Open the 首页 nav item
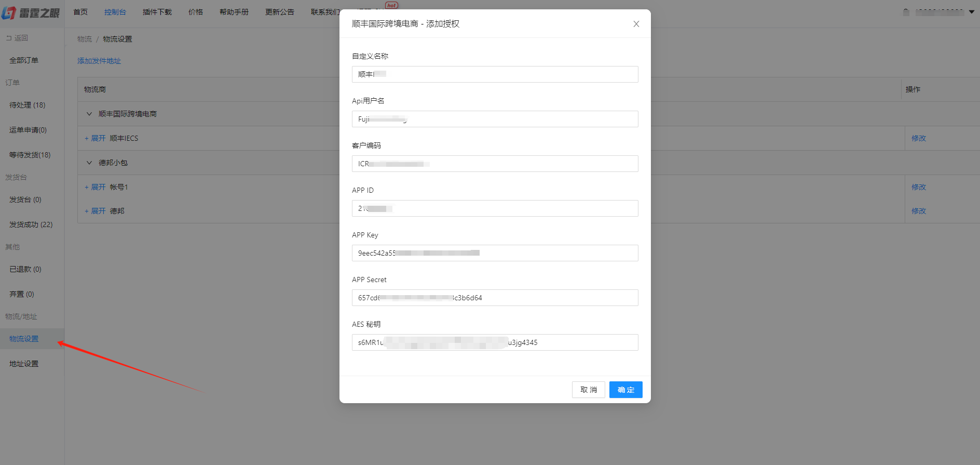The width and height of the screenshot is (980, 465). 80,12
